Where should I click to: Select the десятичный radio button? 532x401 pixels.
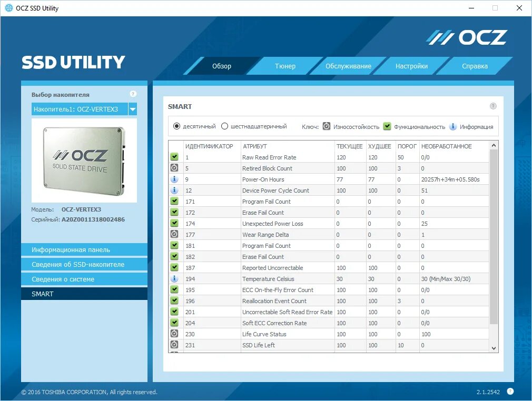tap(176, 126)
